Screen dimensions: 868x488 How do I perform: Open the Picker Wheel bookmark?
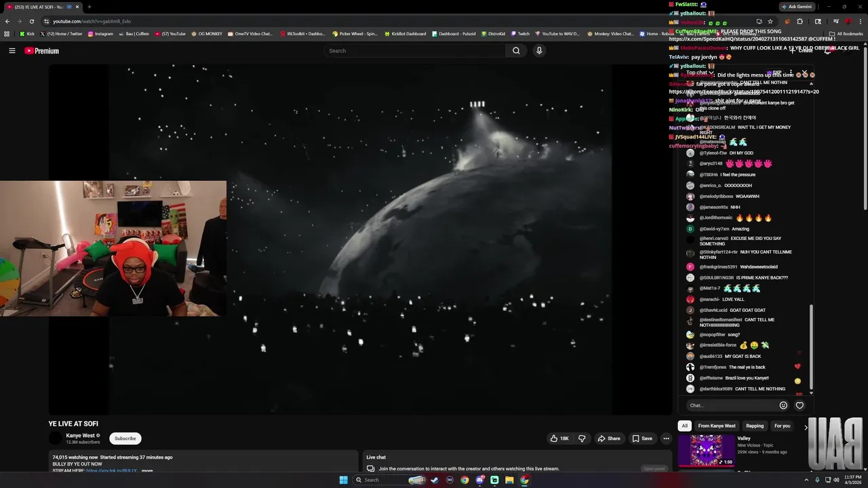(x=354, y=33)
